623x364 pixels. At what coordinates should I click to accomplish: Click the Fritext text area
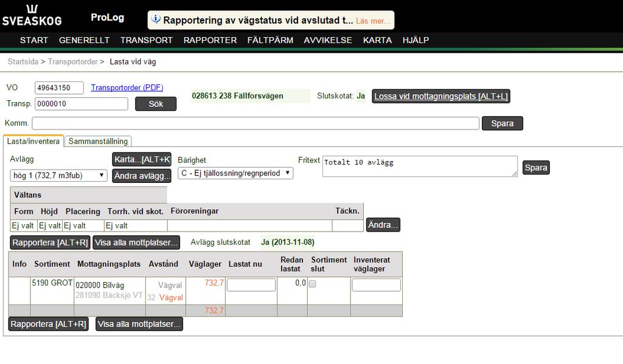[x=420, y=167]
